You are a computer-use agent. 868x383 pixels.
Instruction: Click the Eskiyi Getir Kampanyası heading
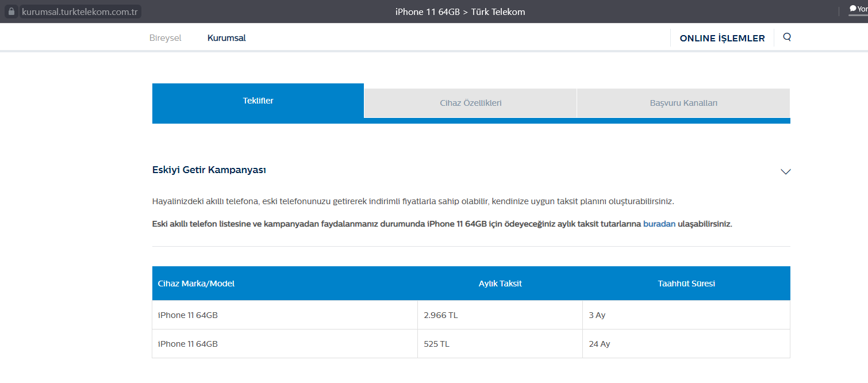click(209, 170)
